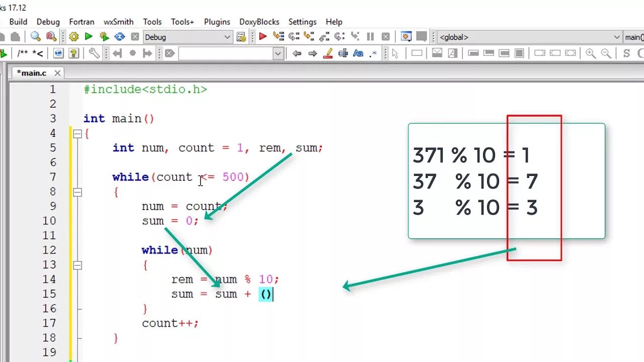Click the Break debugger pause icon
This screenshot has width=644, height=362.
pyautogui.click(x=370, y=37)
